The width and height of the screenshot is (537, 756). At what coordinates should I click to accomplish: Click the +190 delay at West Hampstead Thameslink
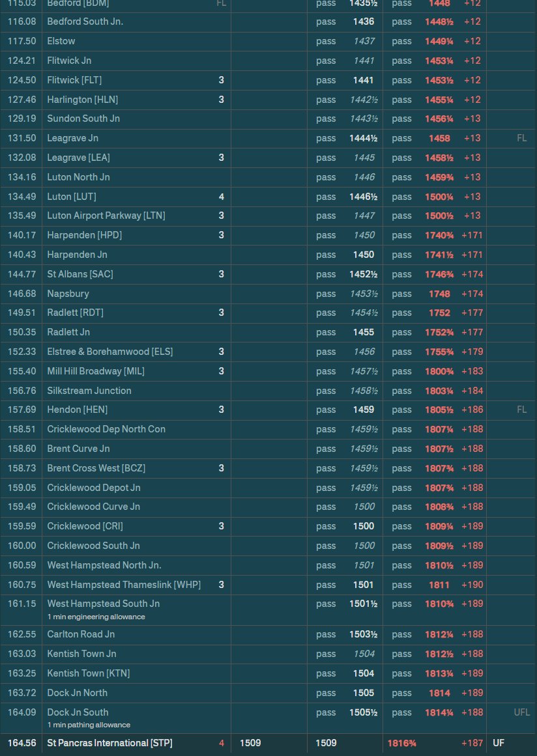click(472, 585)
